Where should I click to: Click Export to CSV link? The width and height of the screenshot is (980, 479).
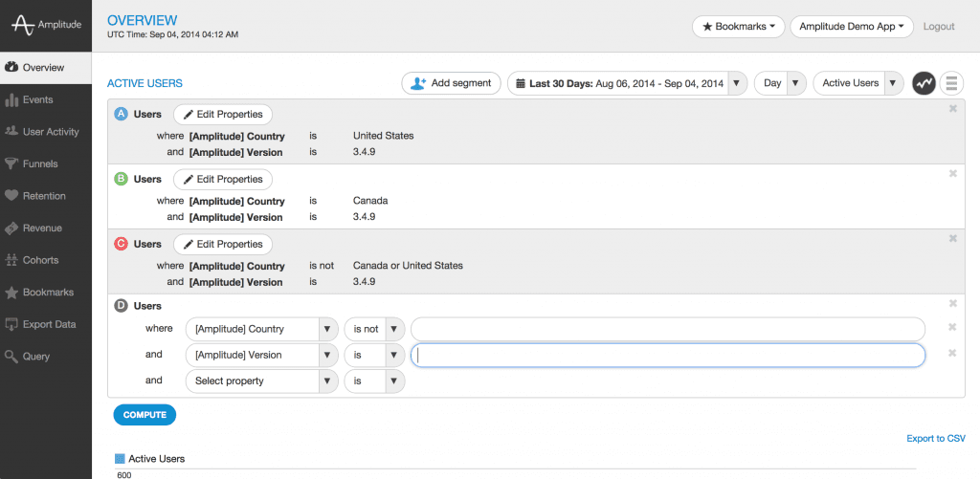(935, 439)
